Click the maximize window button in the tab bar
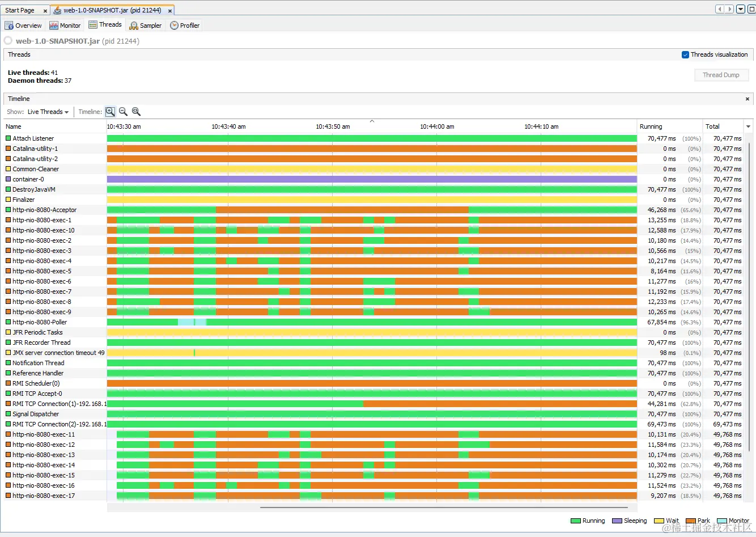The width and height of the screenshot is (756, 537). click(x=751, y=9)
